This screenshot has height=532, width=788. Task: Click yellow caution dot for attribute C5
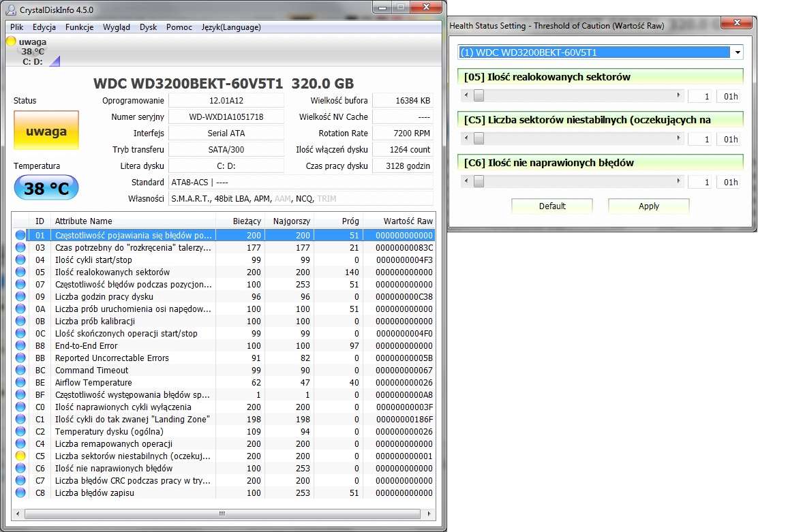(x=20, y=456)
